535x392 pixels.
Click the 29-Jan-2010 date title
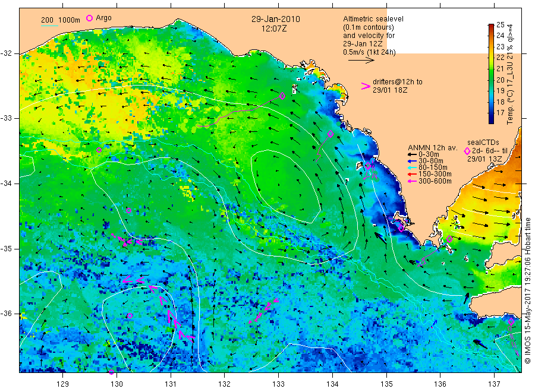[276, 19]
